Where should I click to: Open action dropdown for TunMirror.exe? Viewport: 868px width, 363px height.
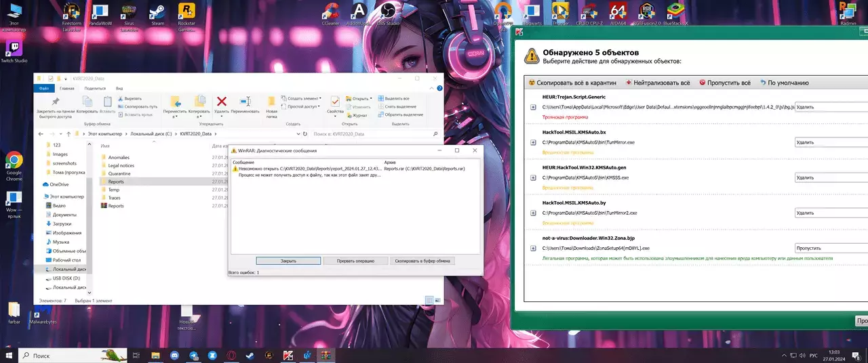click(831, 142)
